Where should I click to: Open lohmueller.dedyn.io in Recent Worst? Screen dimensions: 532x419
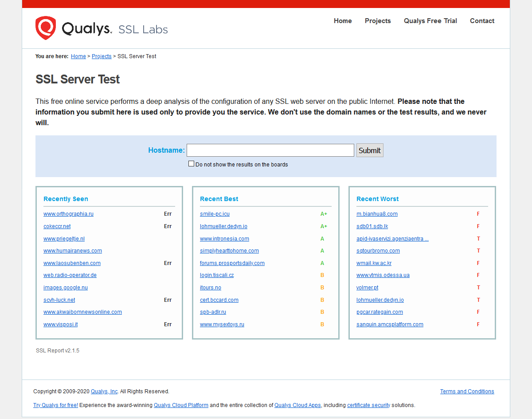380,300
